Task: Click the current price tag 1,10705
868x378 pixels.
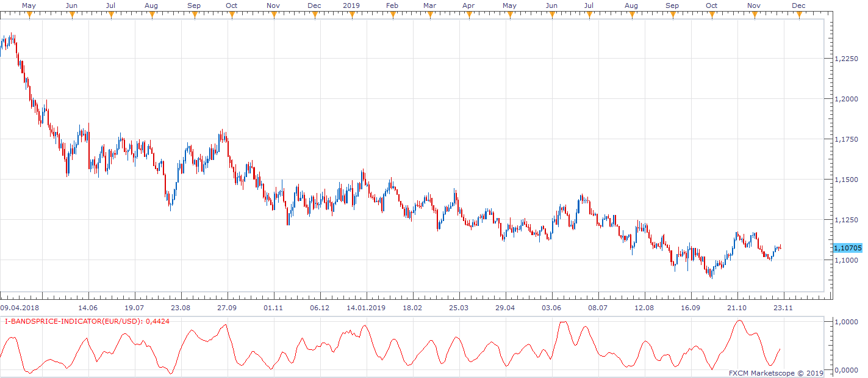Action: pyautogui.click(x=847, y=248)
